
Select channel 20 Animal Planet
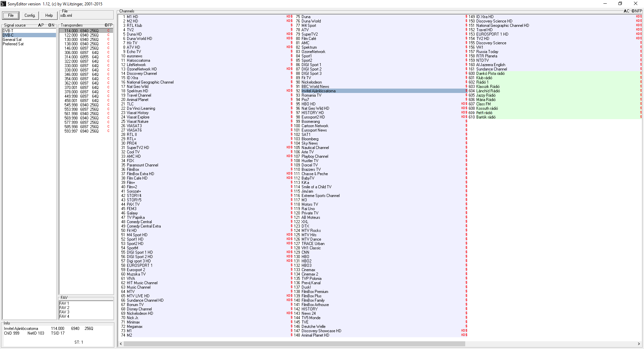pos(206,100)
